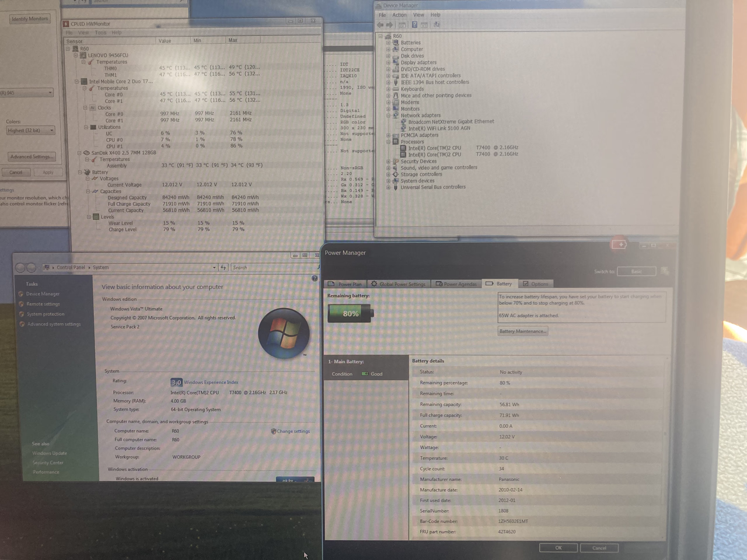Click the Back arrow in Device Manager toolbar

click(x=381, y=25)
